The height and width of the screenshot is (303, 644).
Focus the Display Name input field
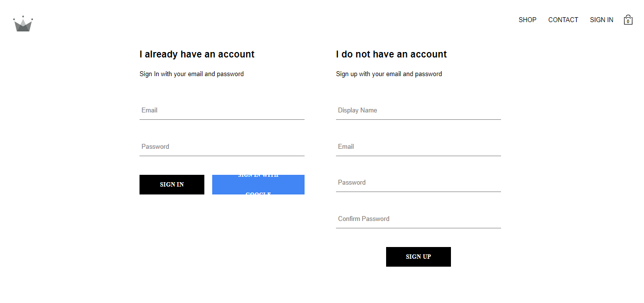click(419, 110)
